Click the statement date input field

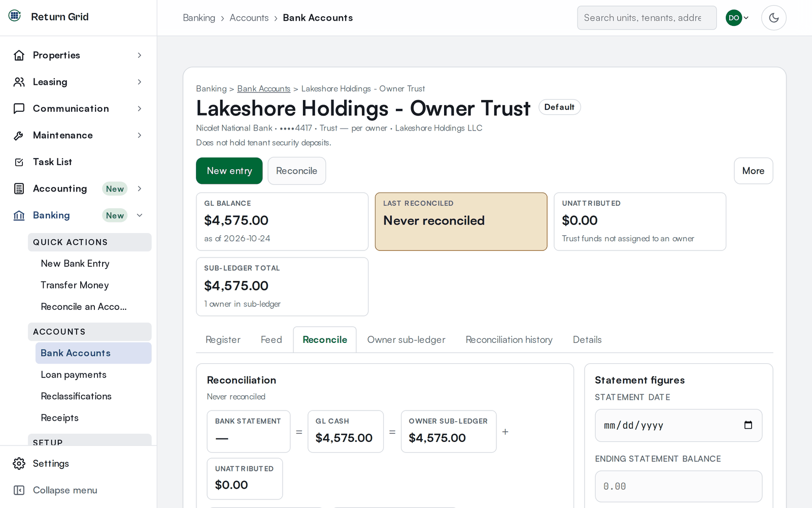pyautogui.click(x=679, y=425)
